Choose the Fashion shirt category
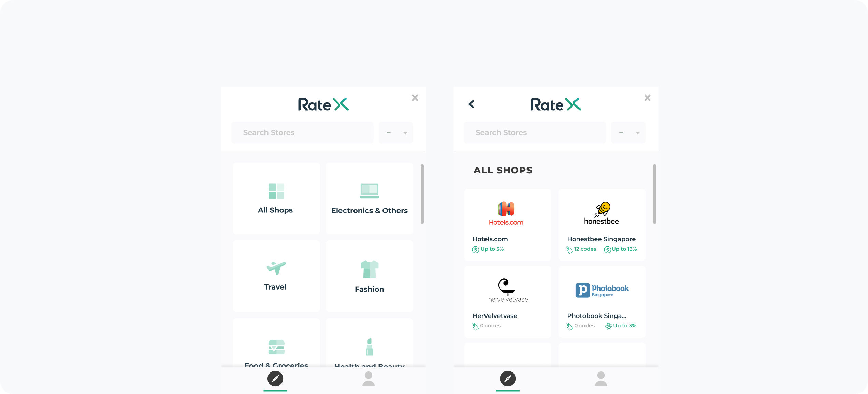 click(x=369, y=270)
